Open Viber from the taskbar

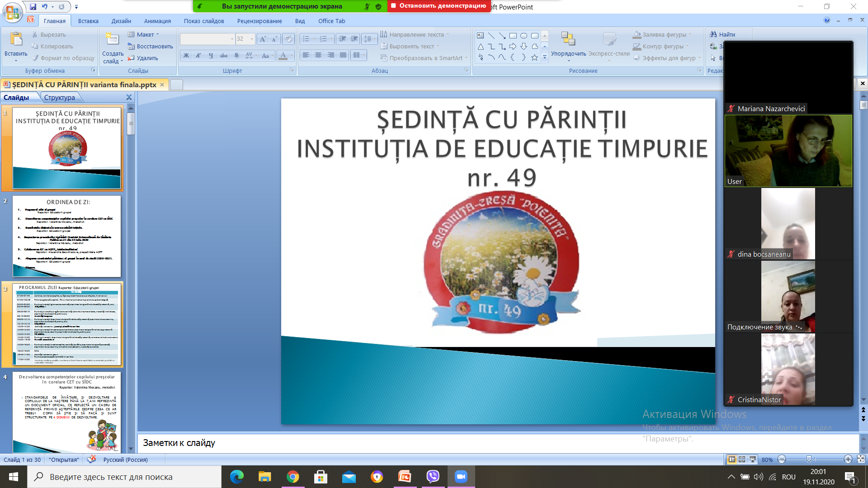433,477
